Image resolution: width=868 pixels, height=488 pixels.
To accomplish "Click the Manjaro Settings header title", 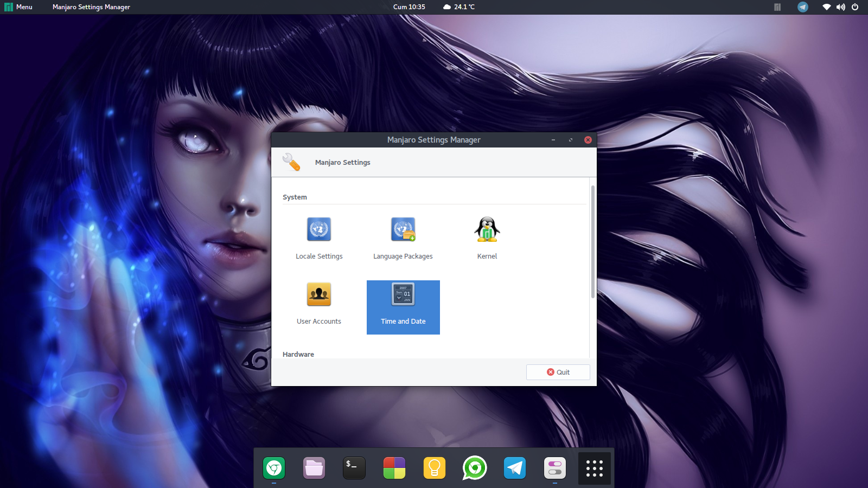I will 343,162.
